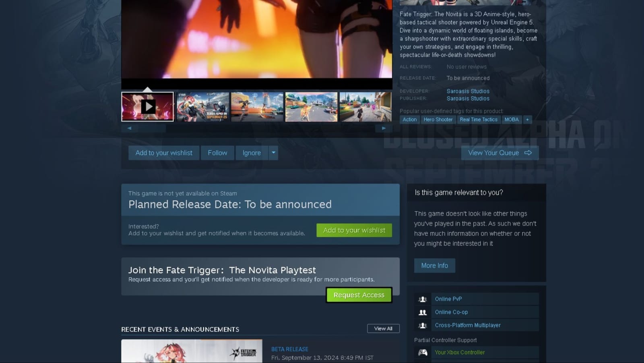Open the BETA RELEASE announcement
This screenshot has height=363, width=644.
pos(289,349)
